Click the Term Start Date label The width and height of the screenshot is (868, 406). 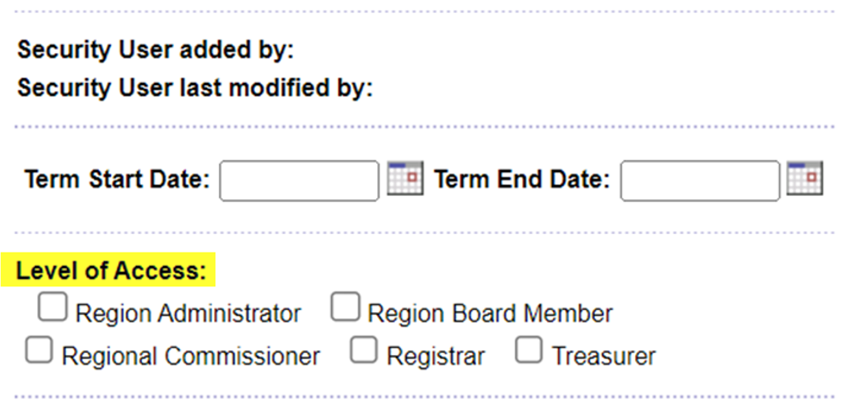(117, 179)
